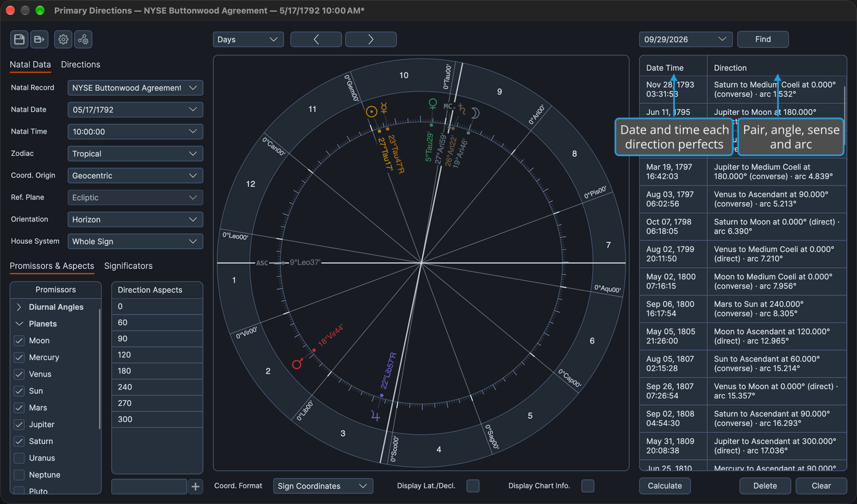Viewport: 857px width, 504px height.
Task: Click the export icon in toolbar
Action: pos(39,39)
